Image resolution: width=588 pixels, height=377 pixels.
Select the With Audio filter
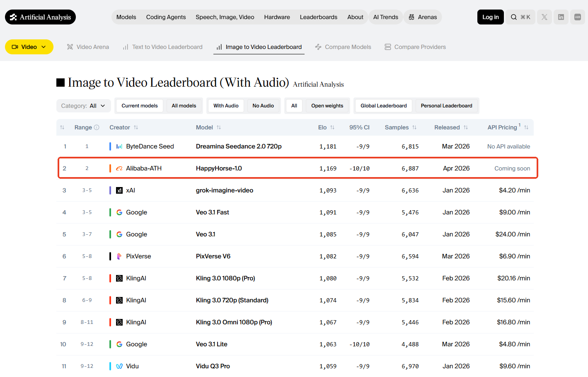pyautogui.click(x=226, y=106)
